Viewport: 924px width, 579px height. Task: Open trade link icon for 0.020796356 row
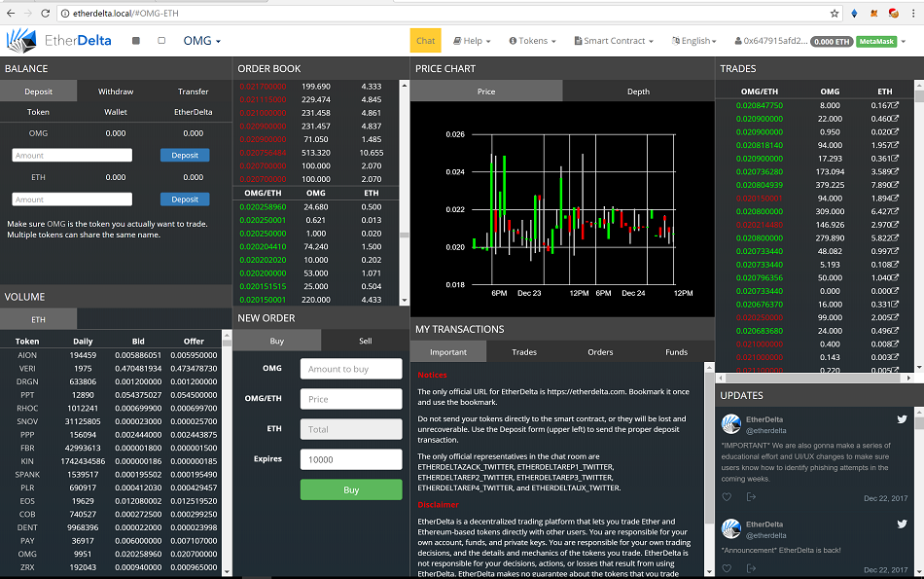point(895,277)
